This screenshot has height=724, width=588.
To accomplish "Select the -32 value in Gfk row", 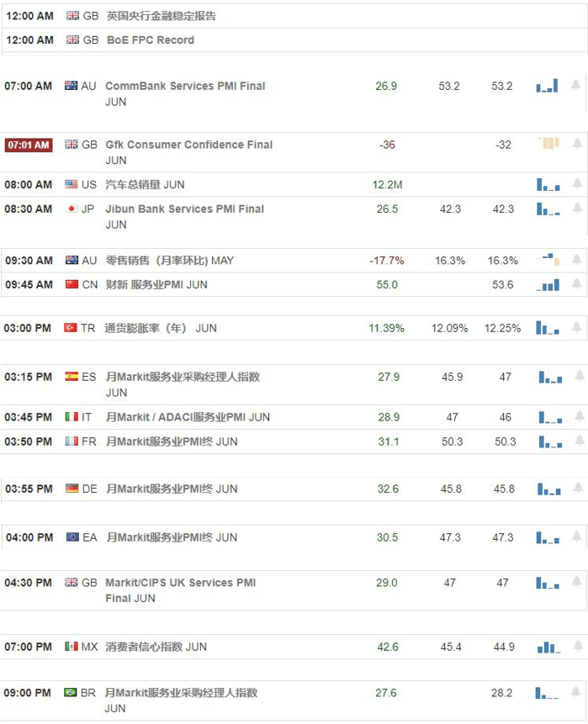I will coord(503,145).
